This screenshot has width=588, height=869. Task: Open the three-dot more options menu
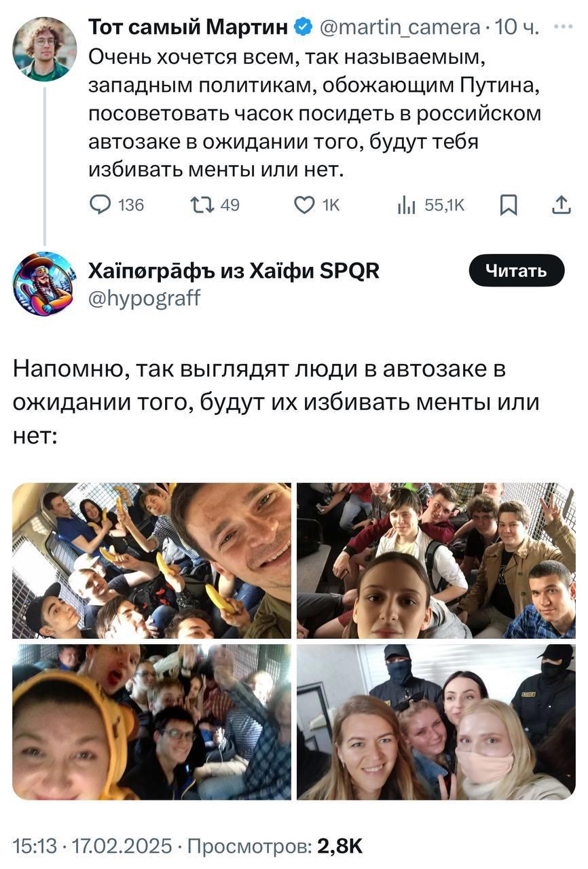tap(564, 26)
